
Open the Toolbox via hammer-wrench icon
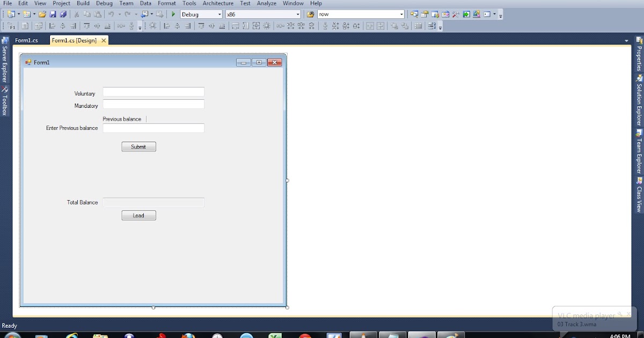456,14
